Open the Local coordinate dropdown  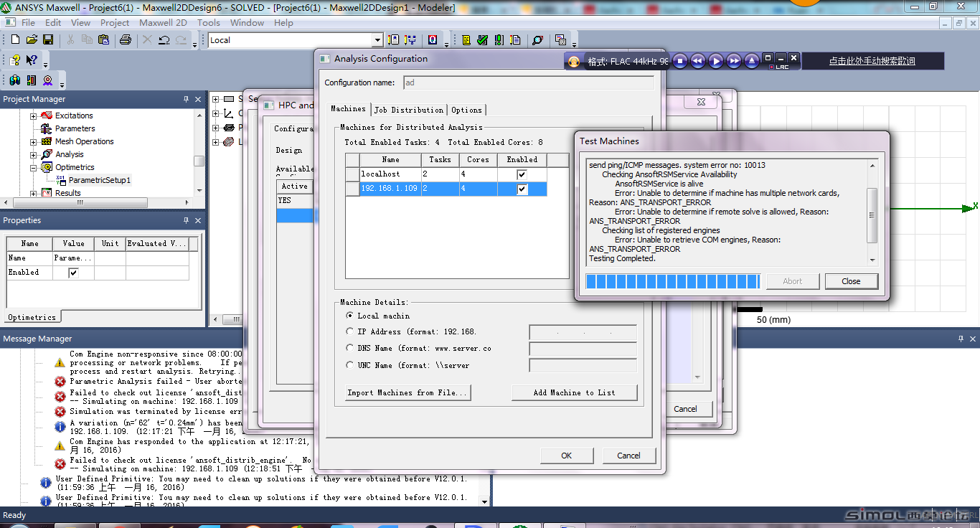pos(377,40)
